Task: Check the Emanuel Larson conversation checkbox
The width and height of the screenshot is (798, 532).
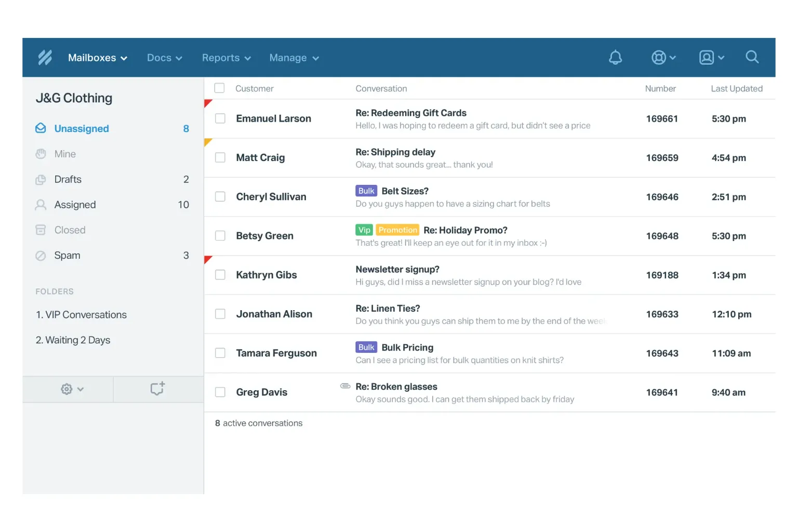Action: coord(220,118)
